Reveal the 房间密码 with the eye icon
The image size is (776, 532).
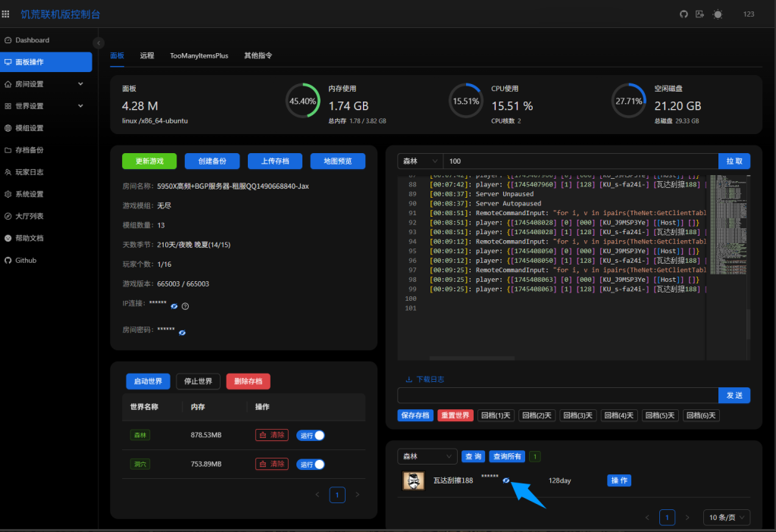tap(182, 332)
